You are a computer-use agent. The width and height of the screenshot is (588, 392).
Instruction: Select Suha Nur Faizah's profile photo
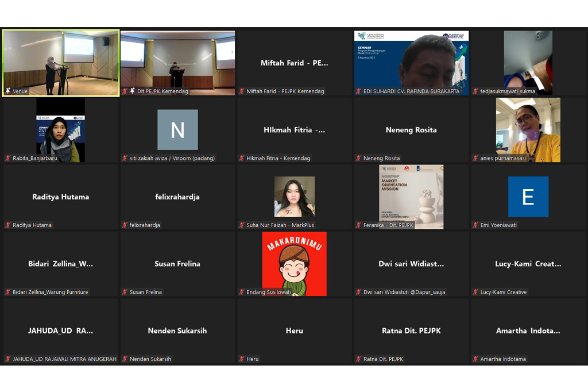point(294,197)
